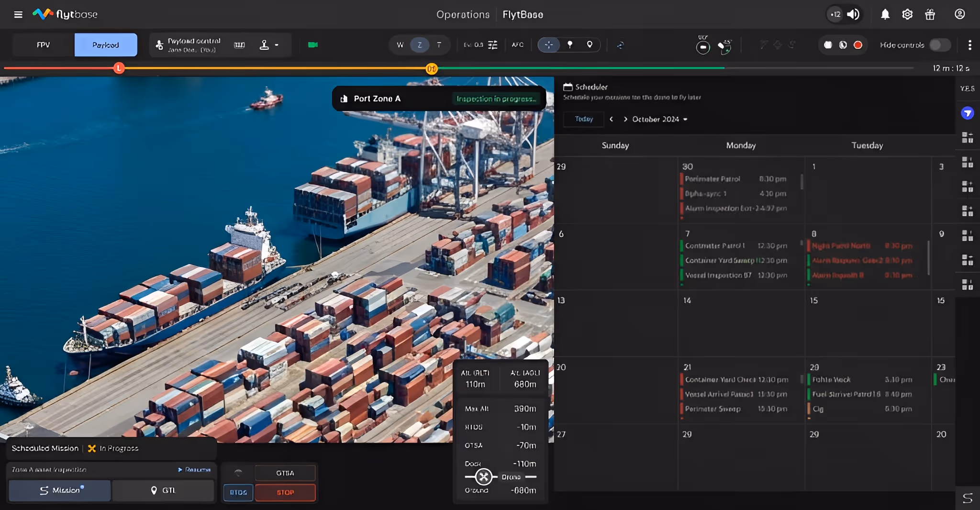Click the green camera video icon
This screenshot has width=980, height=510.
[x=313, y=45]
